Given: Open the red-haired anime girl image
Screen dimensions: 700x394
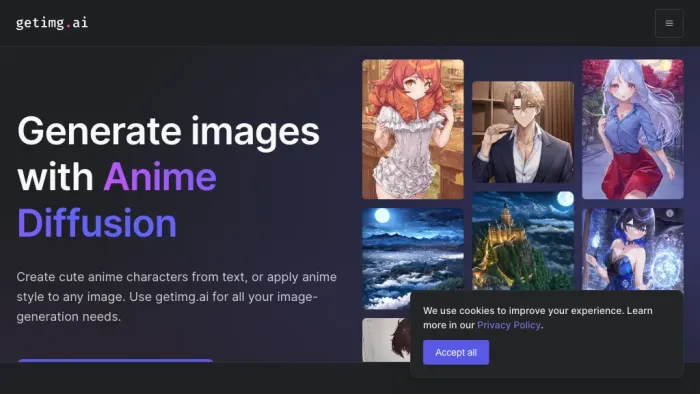Looking at the screenshot, I should [413, 129].
